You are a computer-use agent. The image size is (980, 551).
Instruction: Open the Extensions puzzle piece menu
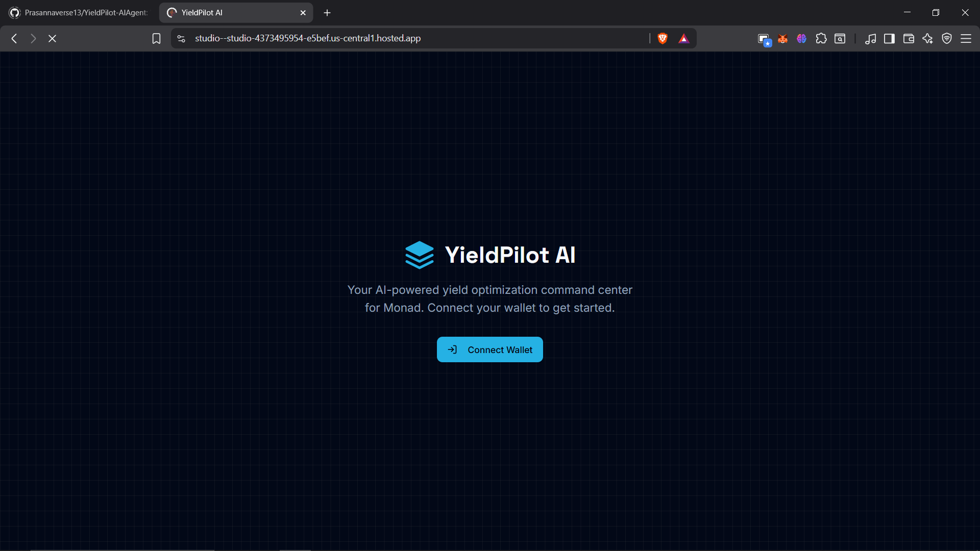(821, 38)
